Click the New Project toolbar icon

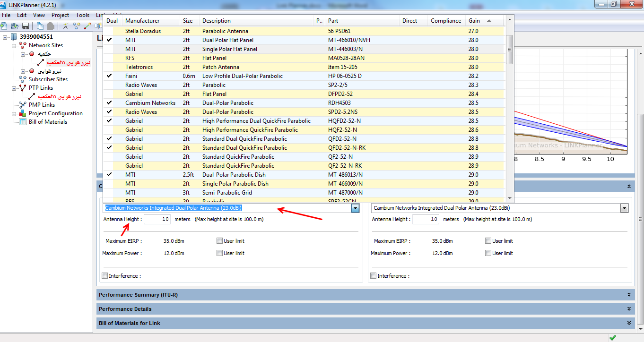point(4,26)
